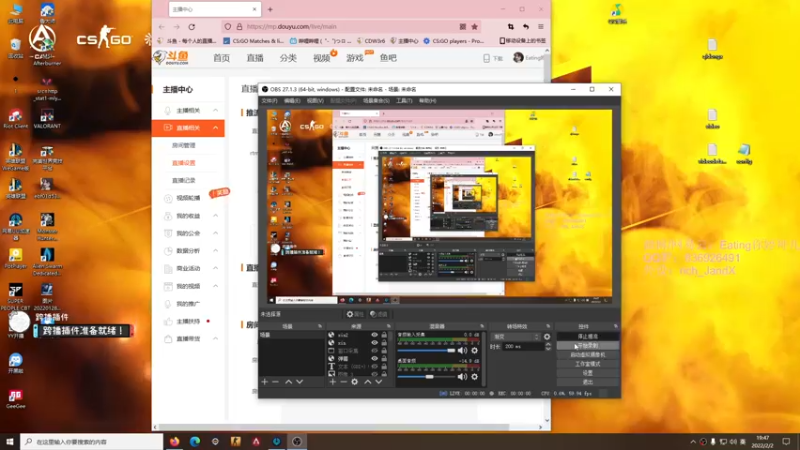Open the scene transition settings gear
This screenshot has width=800, height=450.
pos(547,337)
